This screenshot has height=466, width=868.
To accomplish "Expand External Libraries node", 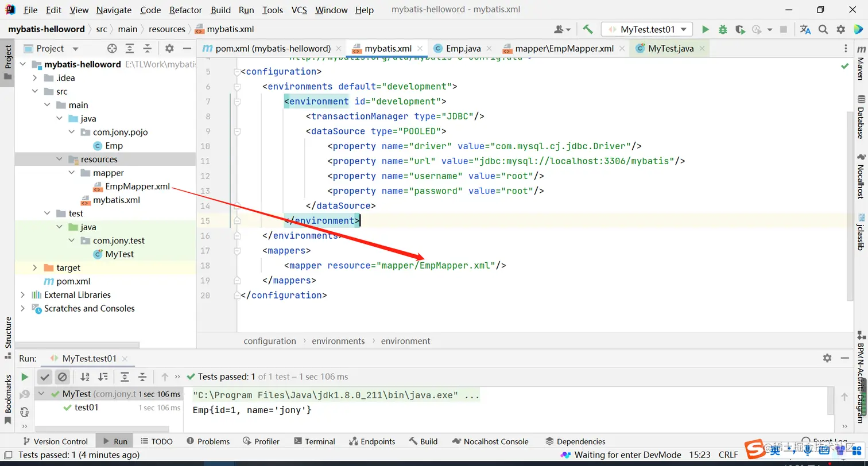I will point(22,295).
